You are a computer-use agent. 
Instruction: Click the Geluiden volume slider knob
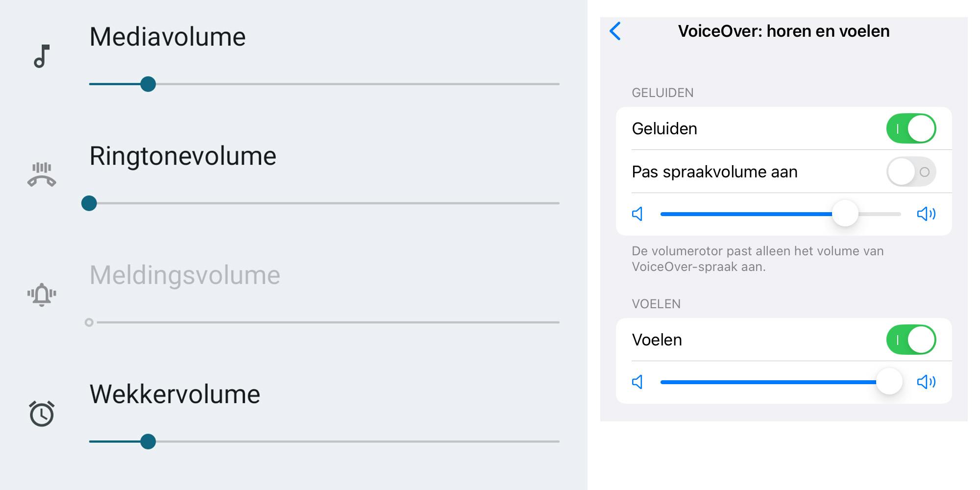coord(845,214)
